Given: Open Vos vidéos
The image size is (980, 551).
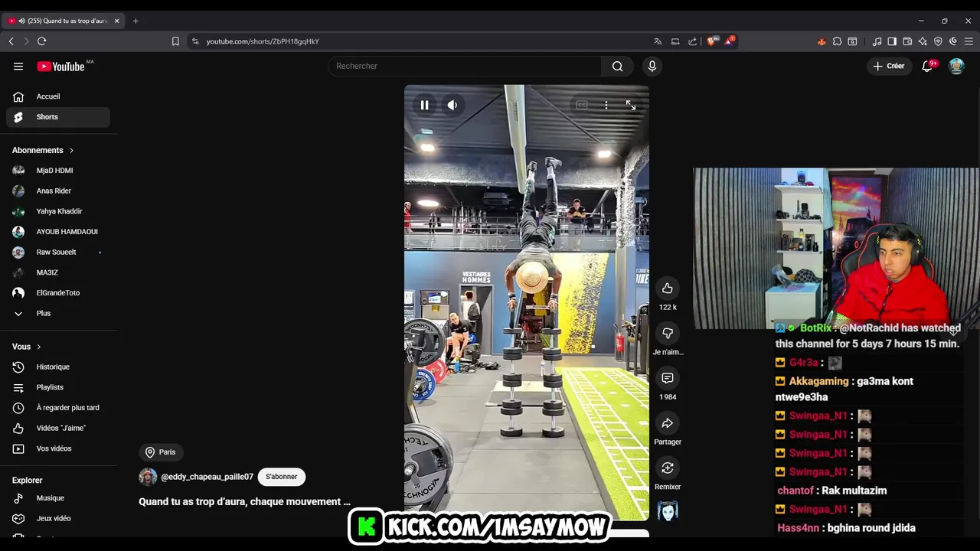Looking at the screenshot, I should pyautogui.click(x=58, y=448).
